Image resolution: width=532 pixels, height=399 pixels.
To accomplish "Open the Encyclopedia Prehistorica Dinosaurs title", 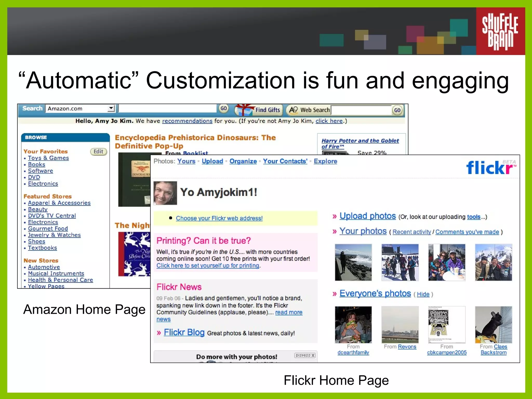I will pyautogui.click(x=195, y=142).
